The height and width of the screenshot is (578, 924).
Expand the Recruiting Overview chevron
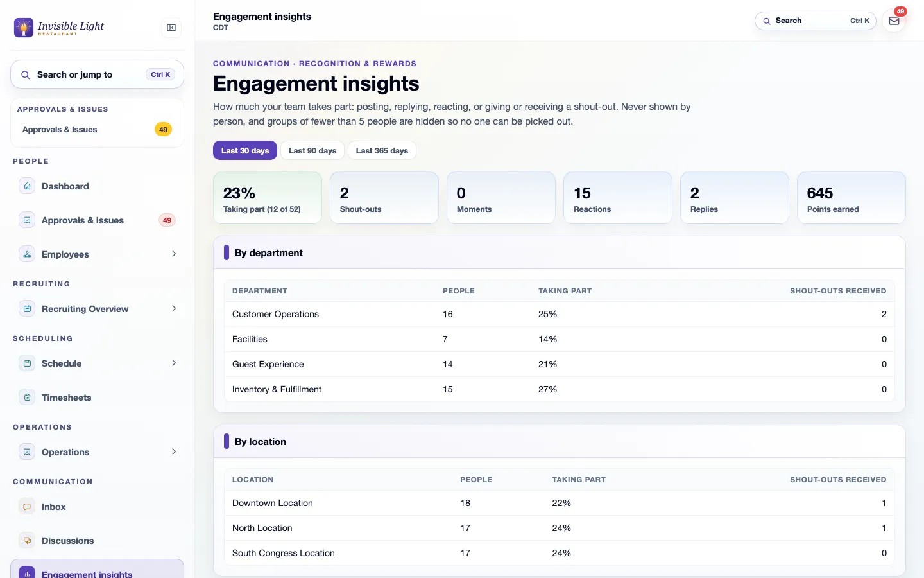coord(174,309)
